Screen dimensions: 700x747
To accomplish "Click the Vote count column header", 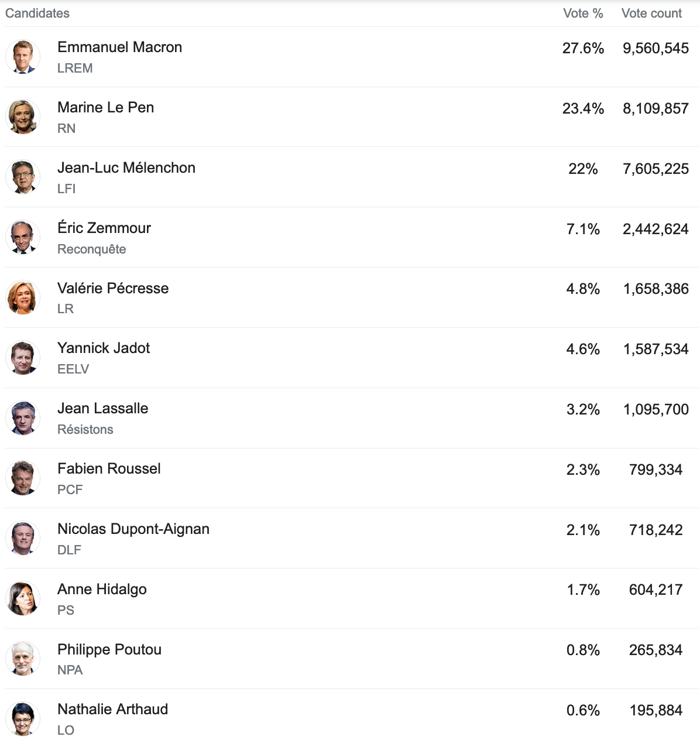I will tap(651, 13).
